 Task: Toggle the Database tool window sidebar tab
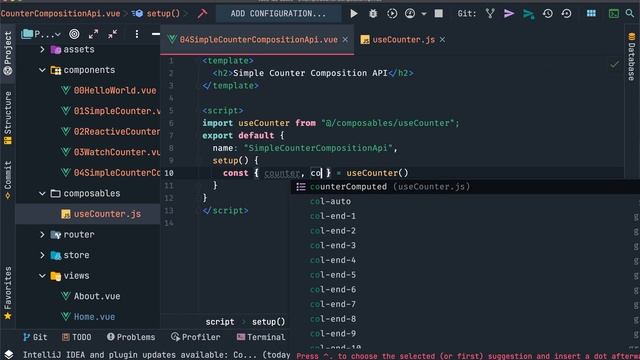631,57
